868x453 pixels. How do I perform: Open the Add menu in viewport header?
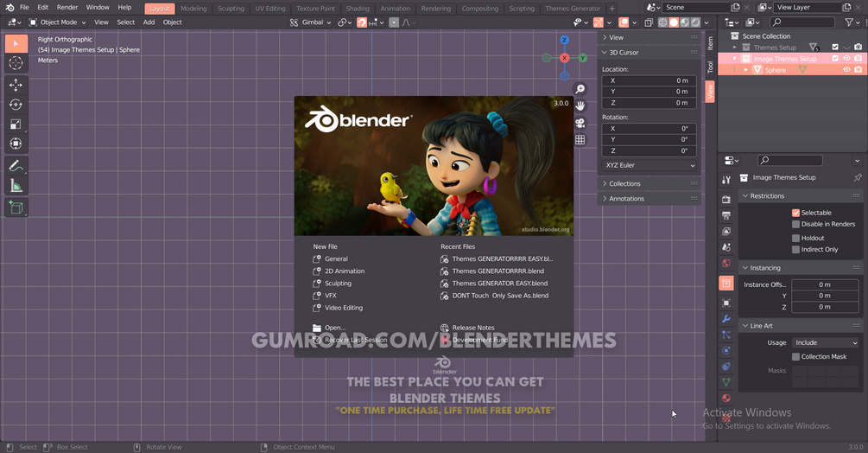coord(149,22)
